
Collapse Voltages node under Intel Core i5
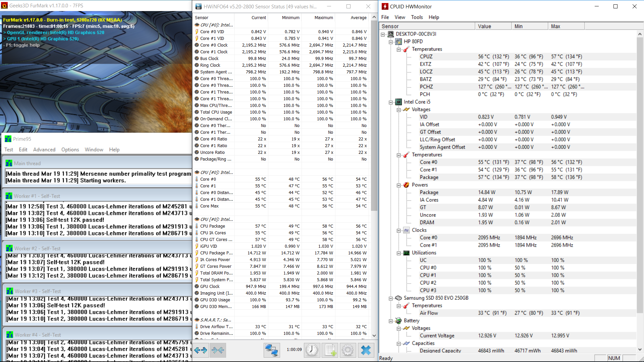point(399,110)
